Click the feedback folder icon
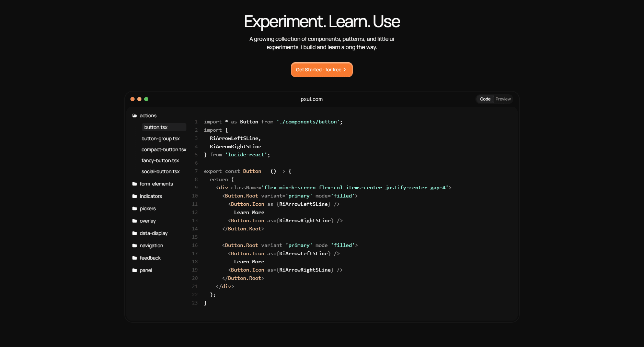Viewport: 644px width, 347px height. tap(135, 258)
